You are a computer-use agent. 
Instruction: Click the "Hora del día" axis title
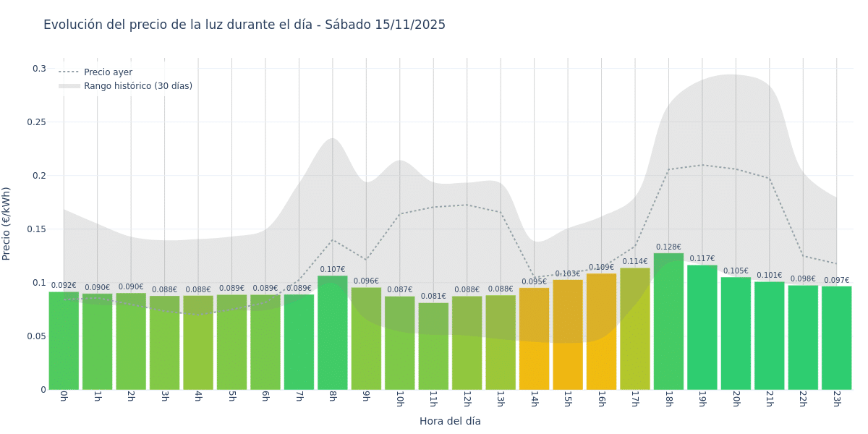click(x=450, y=421)
